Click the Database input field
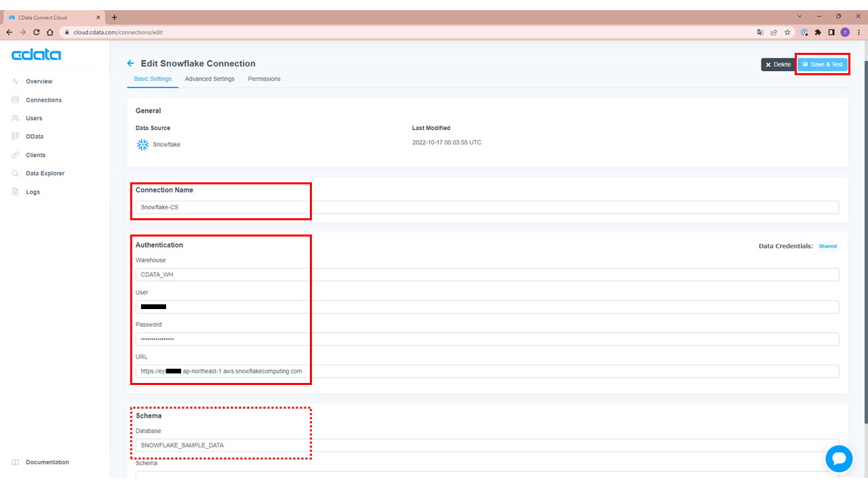The width and height of the screenshot is (868, 488). click(487, 445)
